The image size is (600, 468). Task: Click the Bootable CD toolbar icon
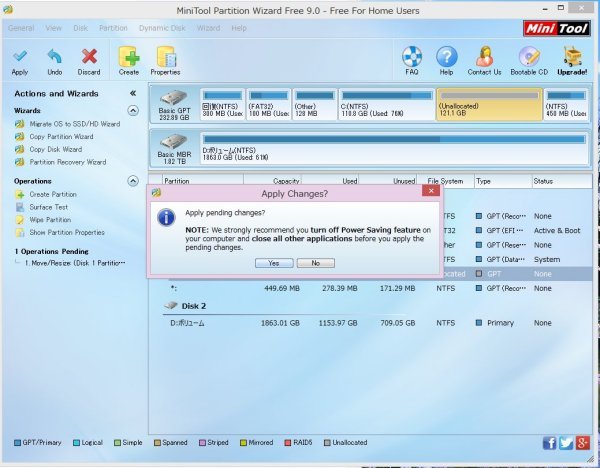529,56
